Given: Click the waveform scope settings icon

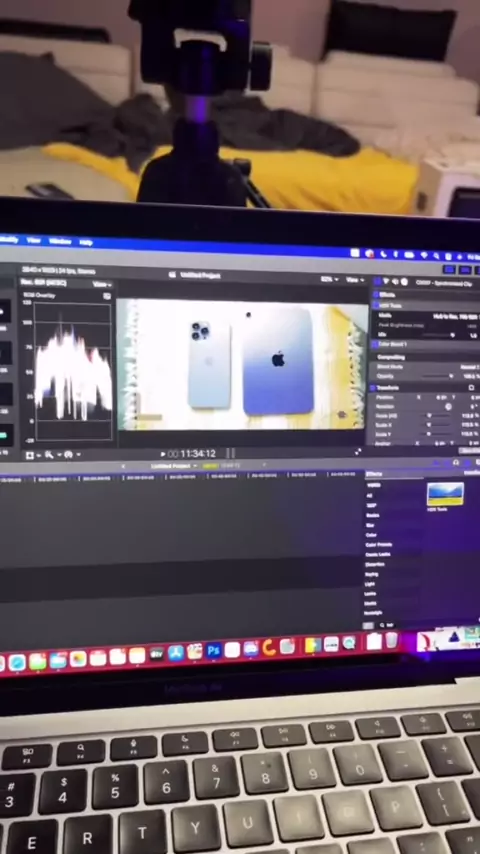Looking at the screenshot, I should point(107,296).
